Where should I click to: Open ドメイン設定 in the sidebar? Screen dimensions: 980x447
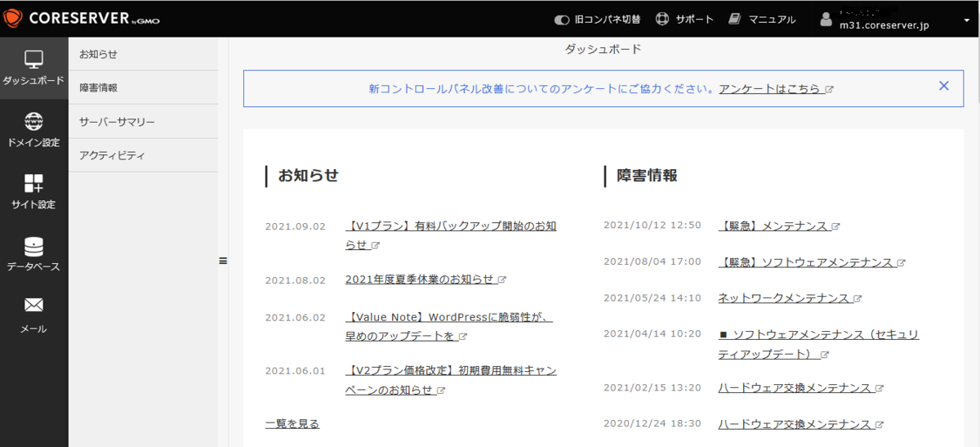33,130
